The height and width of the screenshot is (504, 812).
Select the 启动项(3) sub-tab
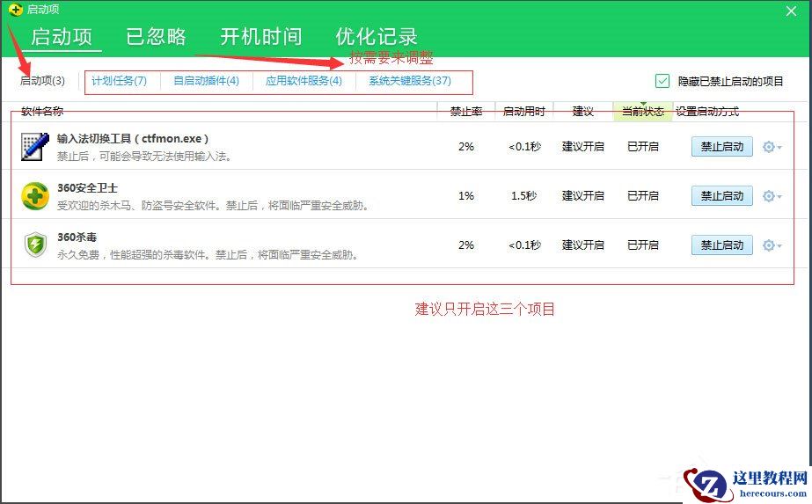pyautogui.click(x=42, y=81)
